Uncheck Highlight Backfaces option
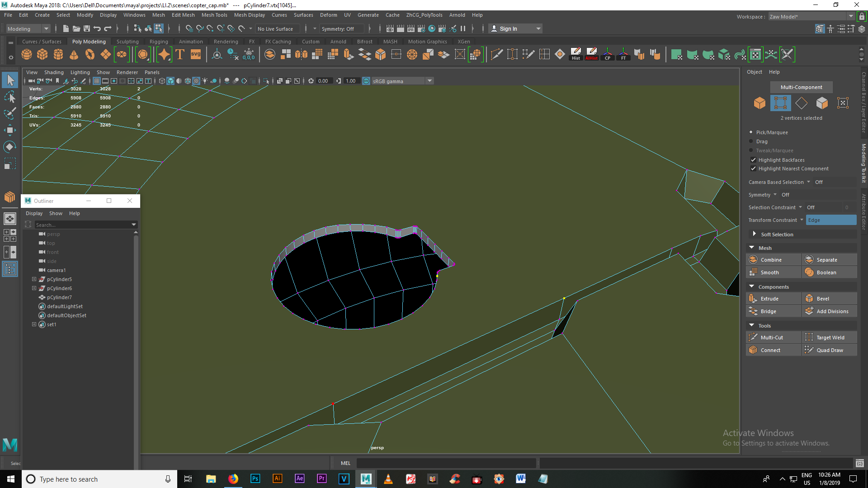This screenshot has height=488, width=868. click(753, 160)
